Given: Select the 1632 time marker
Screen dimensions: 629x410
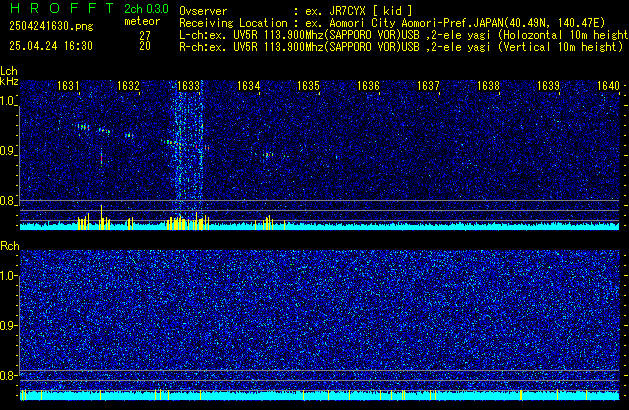Looking at the screenshot, I should point(128,86).
